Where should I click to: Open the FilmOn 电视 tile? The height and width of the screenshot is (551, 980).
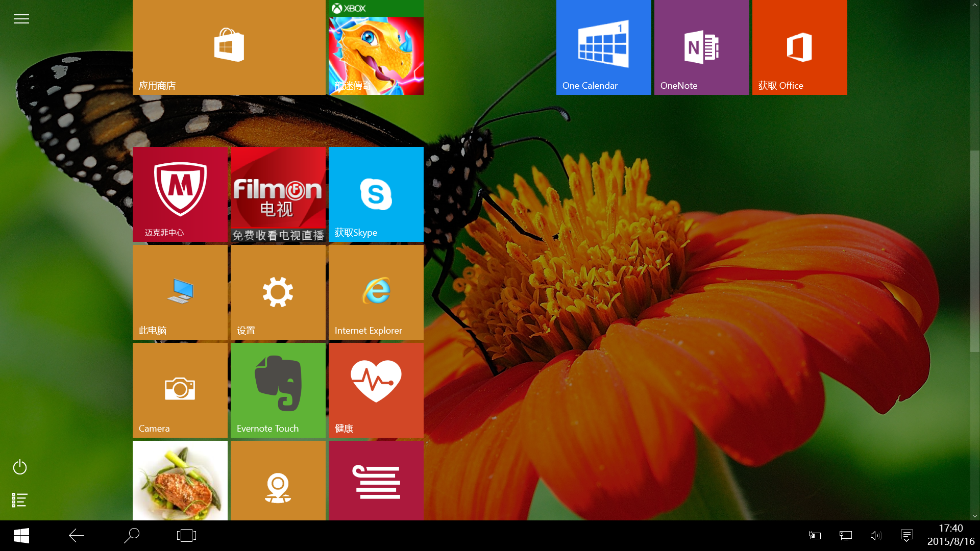pos(278,194)
